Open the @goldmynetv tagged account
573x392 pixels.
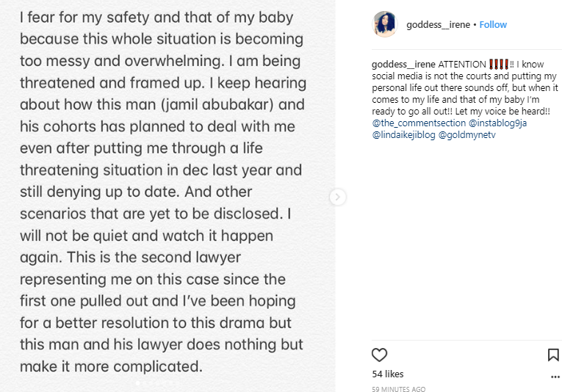pyautogui.click(x=466, y=134)
